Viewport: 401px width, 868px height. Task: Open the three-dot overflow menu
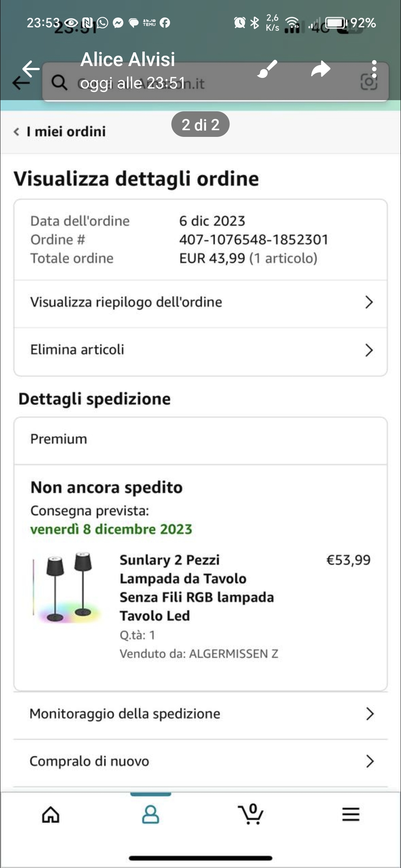pos(374,69)
